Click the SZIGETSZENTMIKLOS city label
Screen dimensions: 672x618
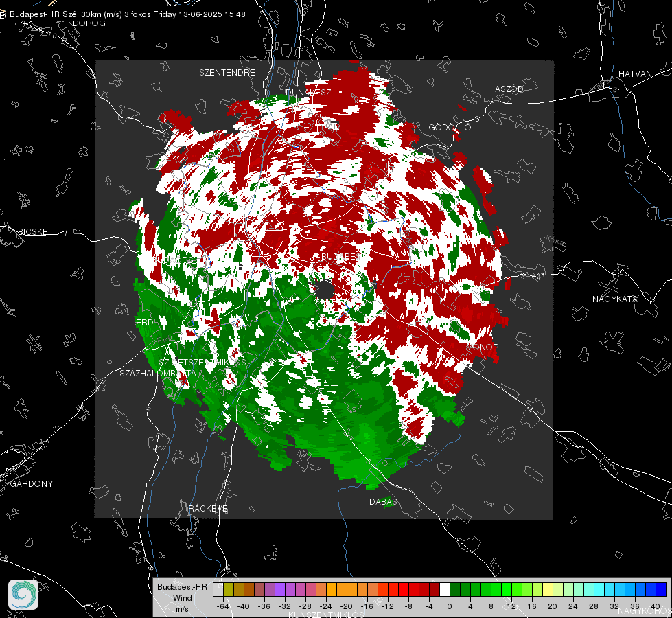coord(202,362)
